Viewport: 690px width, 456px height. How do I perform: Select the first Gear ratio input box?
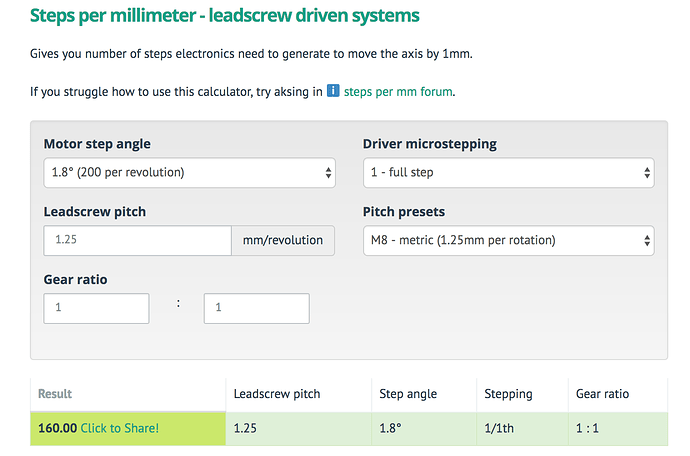[x=97, y=308]
